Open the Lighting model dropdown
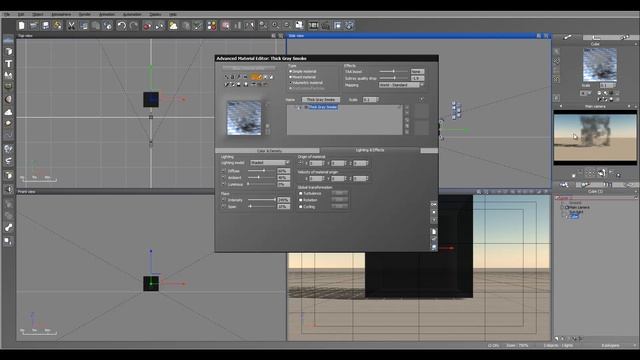Screen dimensions: 640x360 click(x=270, y=162)
